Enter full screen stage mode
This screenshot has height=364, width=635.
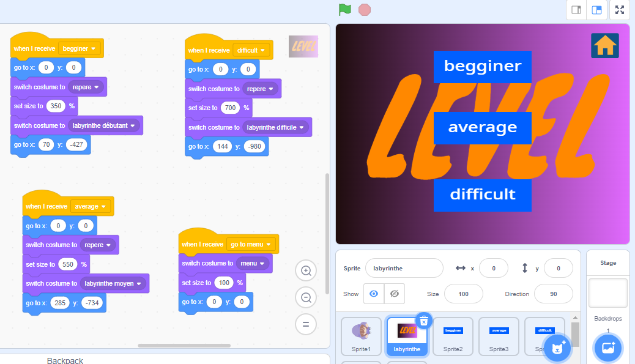(x=620, y=10)
